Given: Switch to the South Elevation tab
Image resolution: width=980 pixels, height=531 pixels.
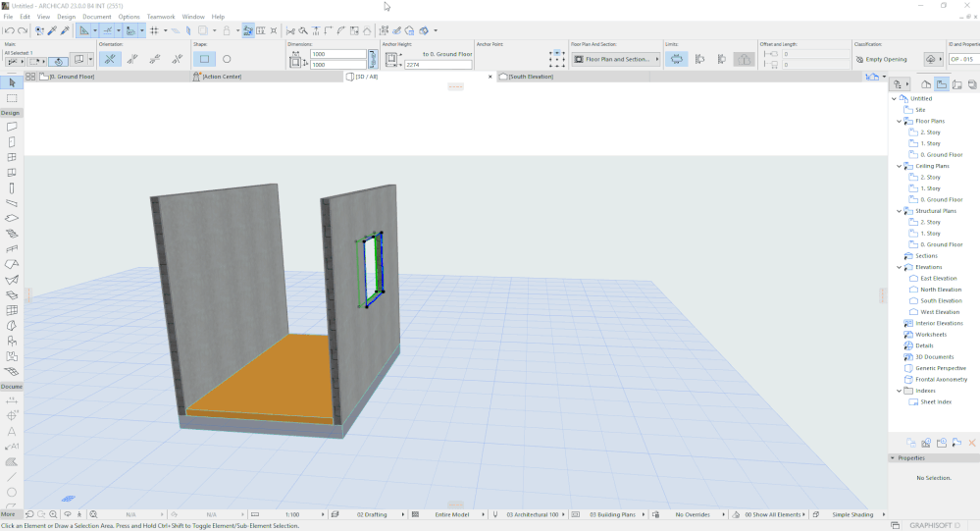Looking at the screenshot, I should [x=530, y=77].
